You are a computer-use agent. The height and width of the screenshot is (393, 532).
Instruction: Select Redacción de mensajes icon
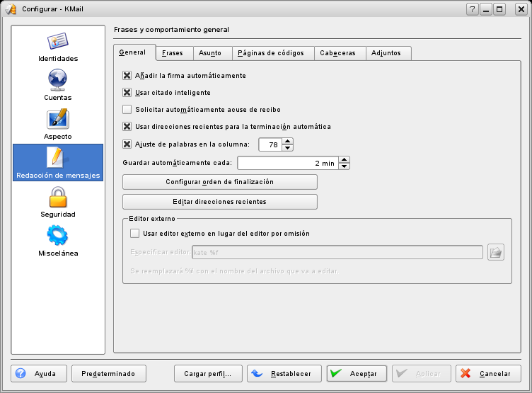coord(57,157)
